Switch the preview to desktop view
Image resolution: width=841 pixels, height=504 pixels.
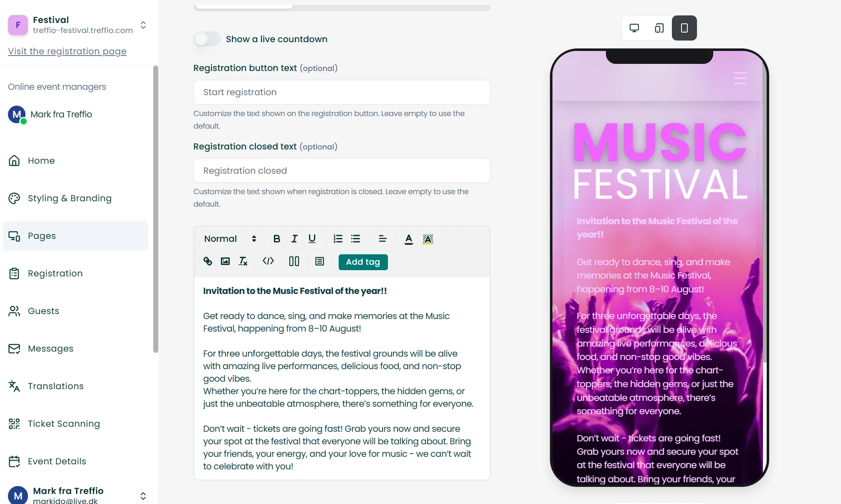click(634, 28)
